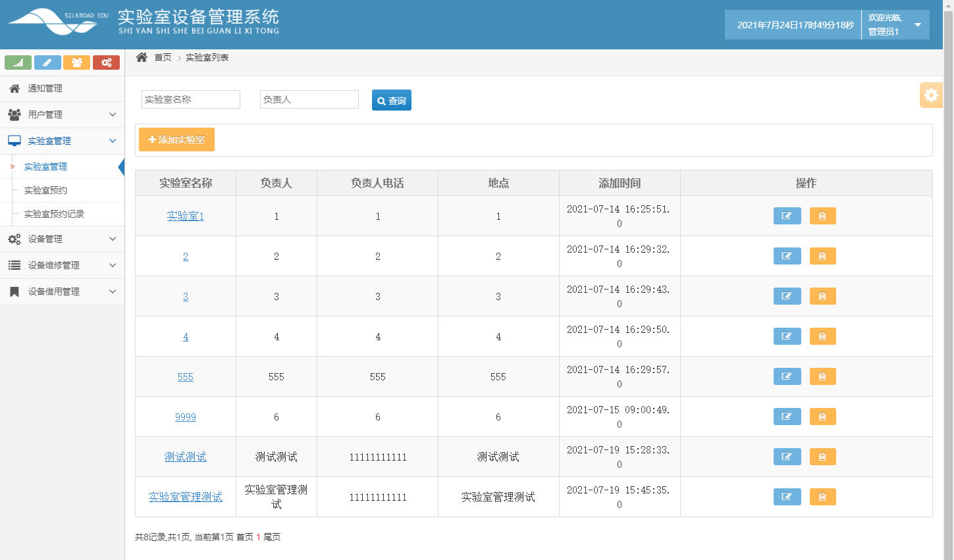The image size is (954, 560).
Task: Click the edit icon for 实验室1 row
Action: point(787,216)
